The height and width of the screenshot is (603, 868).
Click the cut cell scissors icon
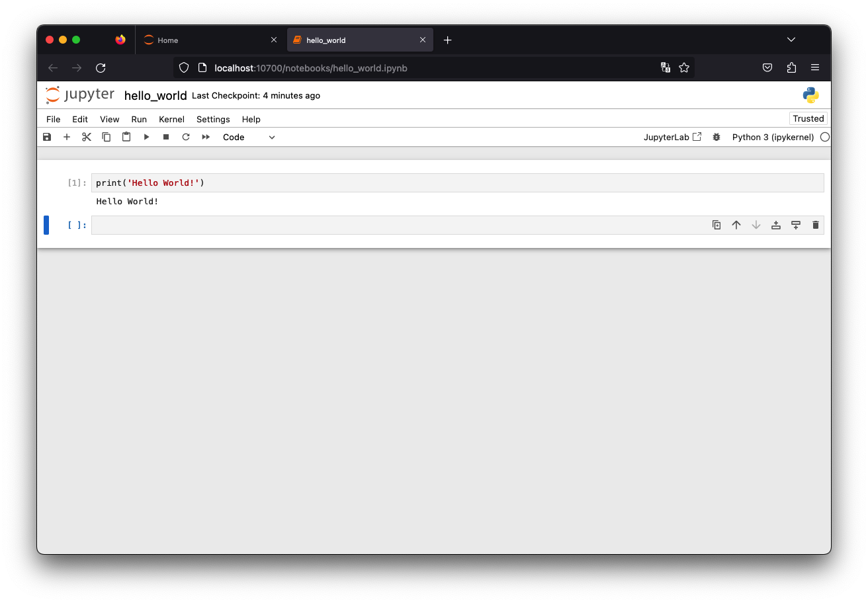pos(87,137)
